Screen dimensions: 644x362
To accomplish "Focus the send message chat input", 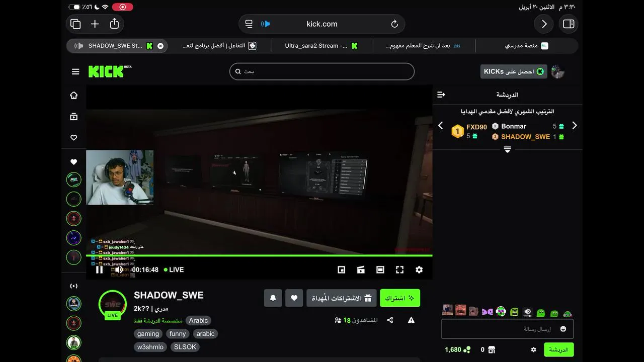I will pos(507,329).
